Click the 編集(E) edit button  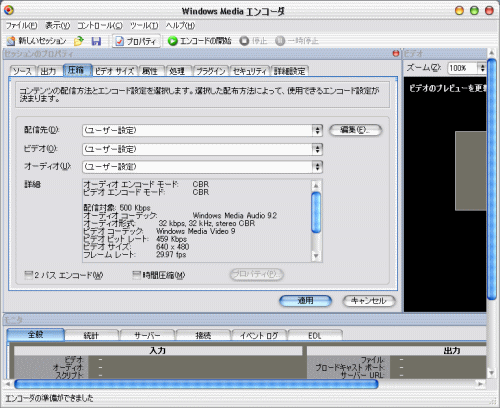pyautogui.click(x=355, y=130)
